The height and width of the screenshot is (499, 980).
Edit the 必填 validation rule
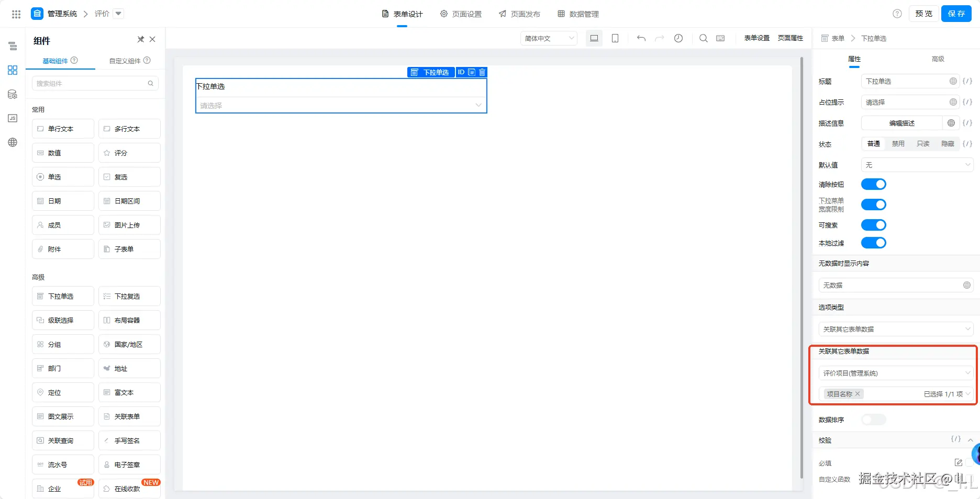point(958,462)
